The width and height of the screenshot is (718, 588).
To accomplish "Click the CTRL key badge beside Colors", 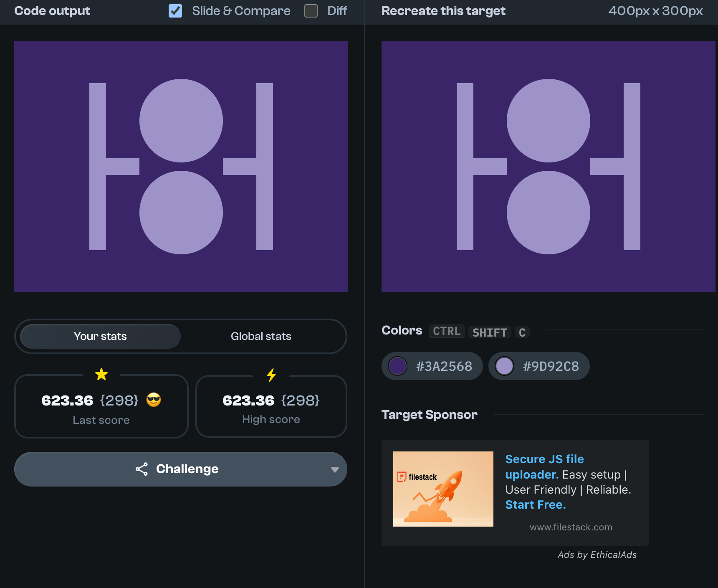I will [447, 331].
